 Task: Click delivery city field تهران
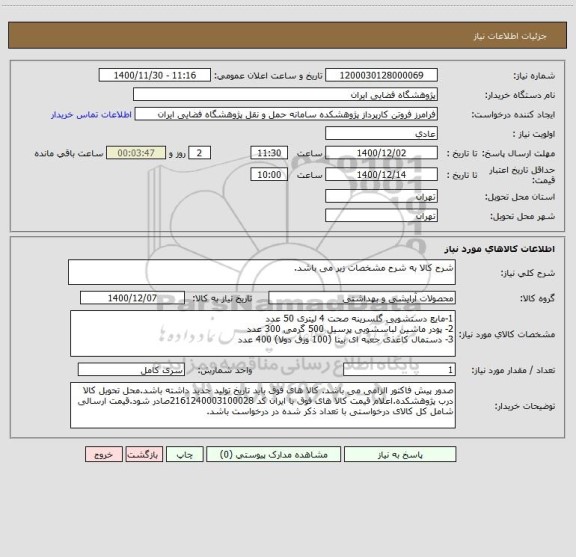381,216
